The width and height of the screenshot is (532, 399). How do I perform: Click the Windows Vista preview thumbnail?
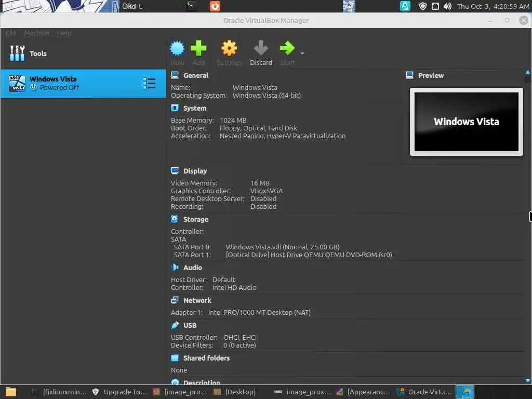point(466,122)
